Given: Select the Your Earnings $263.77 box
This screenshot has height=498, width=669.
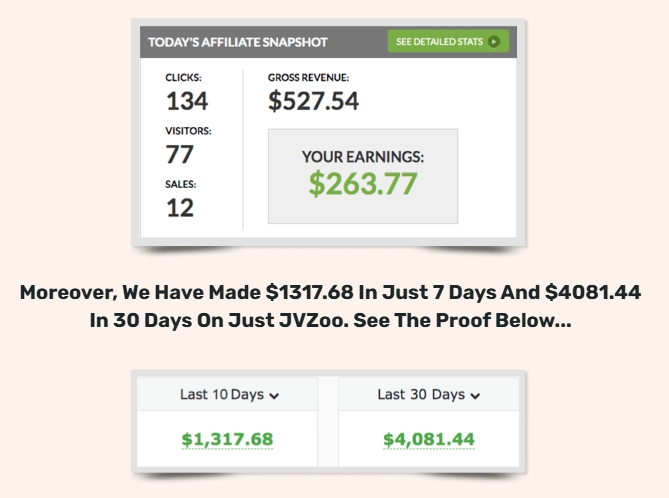Looking at the screenshot, I should click(363, 176).
